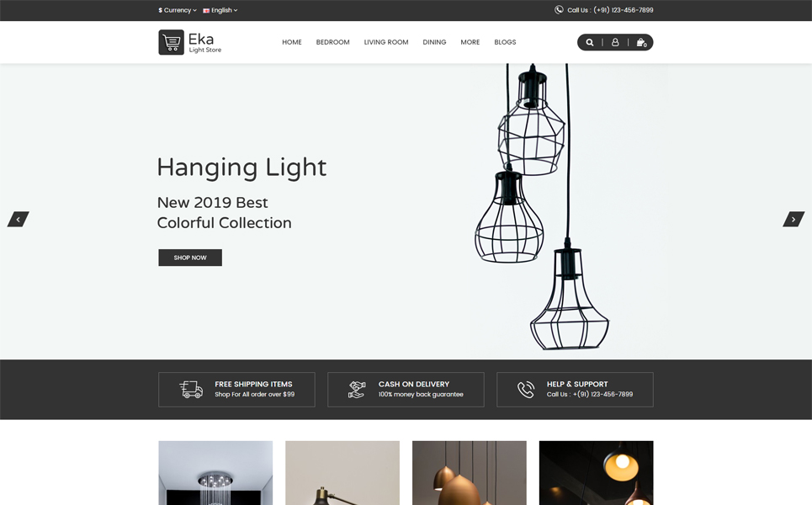Open the BLOGS link
The image size is (812, 505).
point(505,42)
